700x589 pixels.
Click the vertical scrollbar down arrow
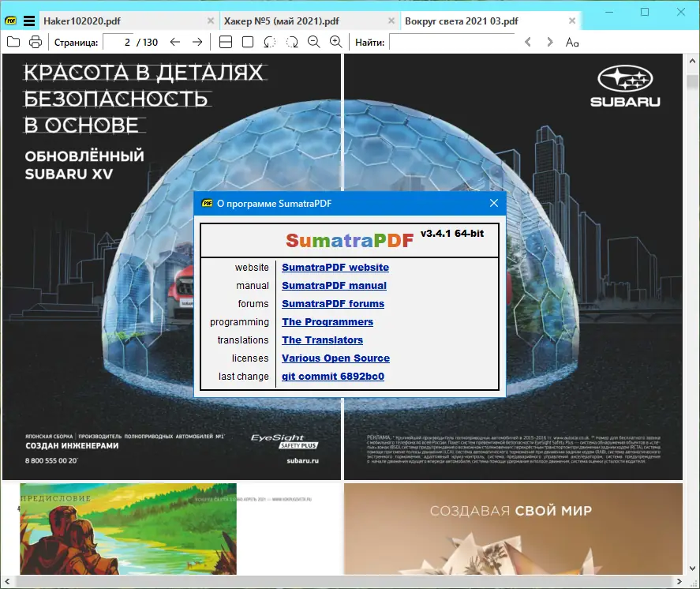tap(692, 568)
